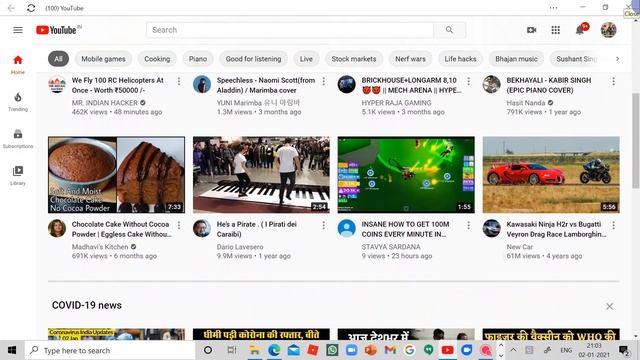Screen dimensions: 640x360
Task: Reload the page with refresh icon
Action: pos(31,8)
